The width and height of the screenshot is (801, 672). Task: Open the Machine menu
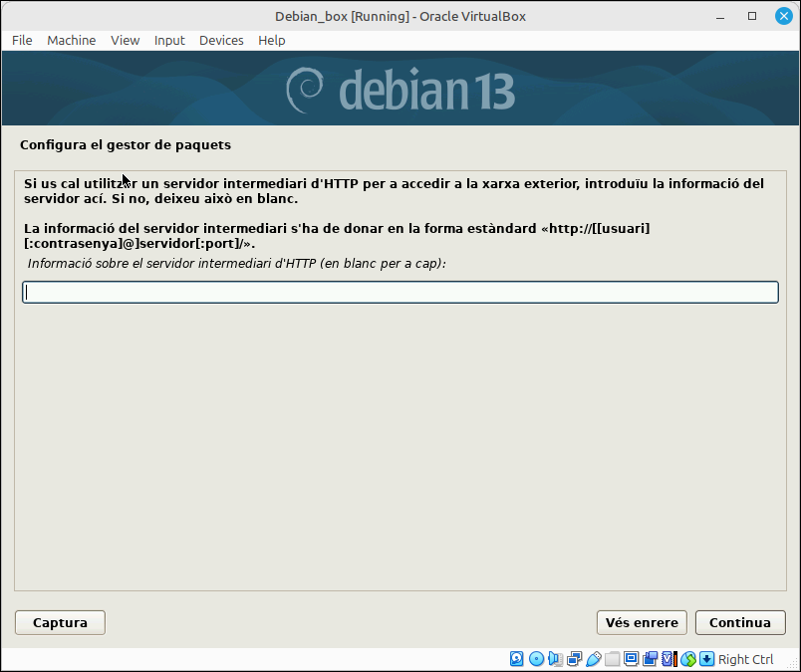pyautogui.click(x=72, y=41)
